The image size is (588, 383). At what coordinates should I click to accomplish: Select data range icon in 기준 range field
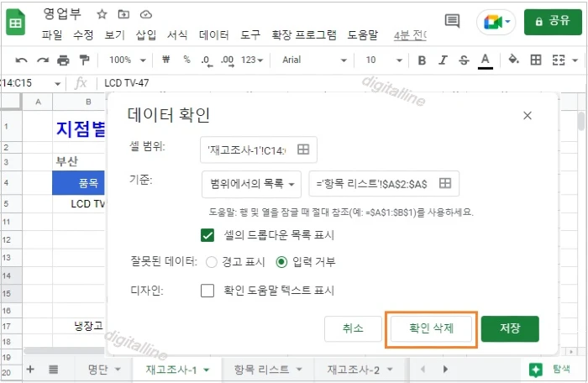(x=445, y=183)
